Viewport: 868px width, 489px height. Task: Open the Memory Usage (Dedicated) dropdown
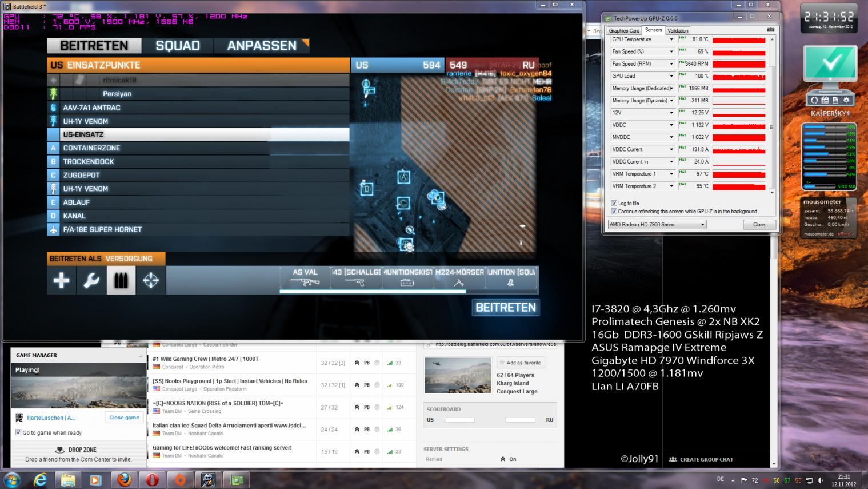[671, 88]
